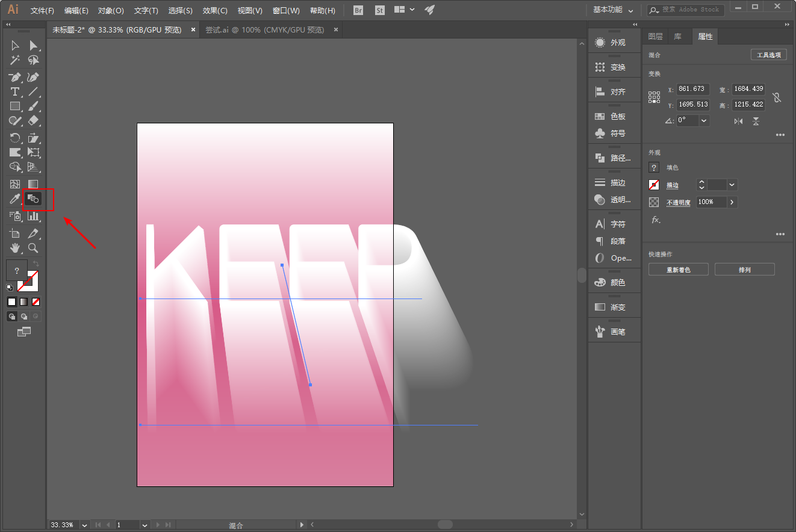The width and height of the screenshot is (796, 532).
Task: Select the Zoom tool
Action: pos(34,247)
